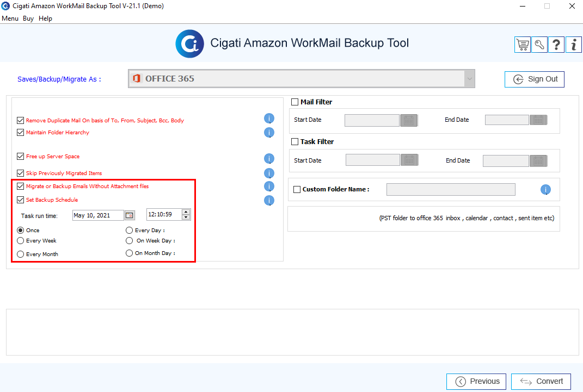Close the Cigati backup tool window
583x392 pixels.
572,6
